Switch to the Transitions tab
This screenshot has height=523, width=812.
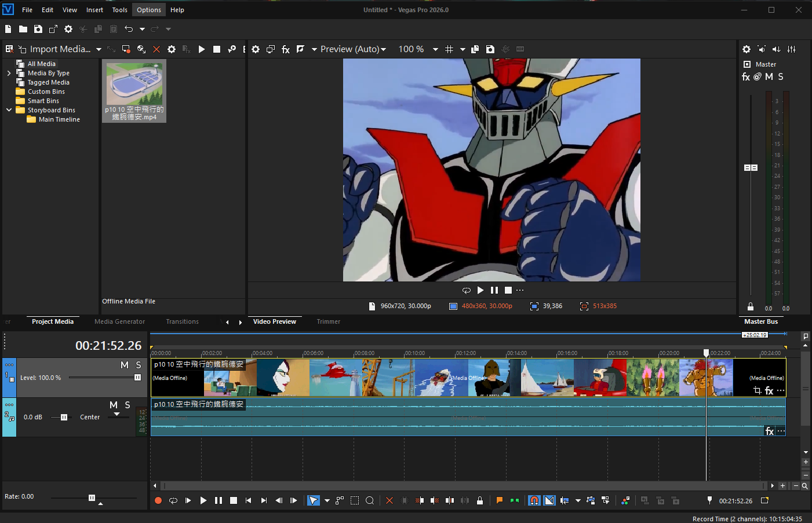tap(182, 321)
